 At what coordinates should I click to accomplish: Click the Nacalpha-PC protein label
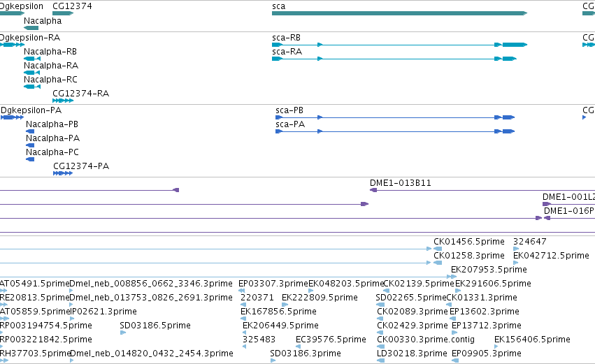coord(52,152)
